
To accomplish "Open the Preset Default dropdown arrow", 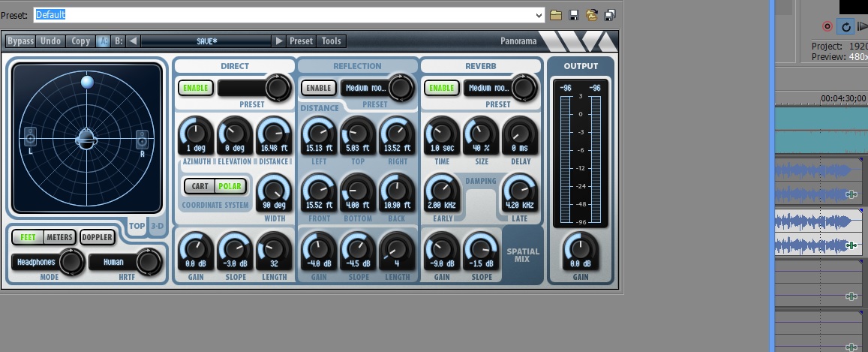I will click(x=539, y=16).
